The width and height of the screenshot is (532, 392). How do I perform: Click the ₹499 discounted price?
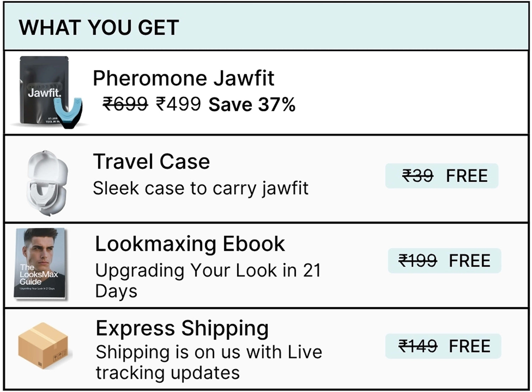(x=179, y=104)
